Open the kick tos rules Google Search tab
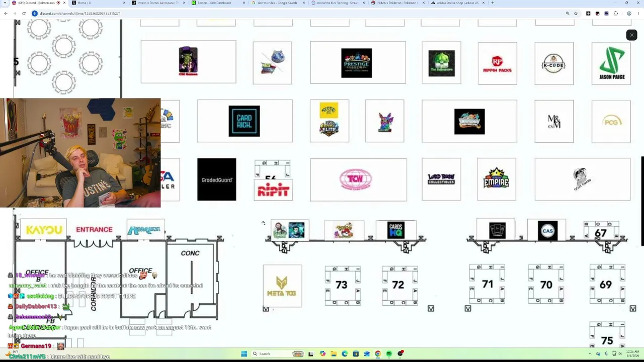The height and width of the screenshot is (362, 644). click(x=278, y=3)
